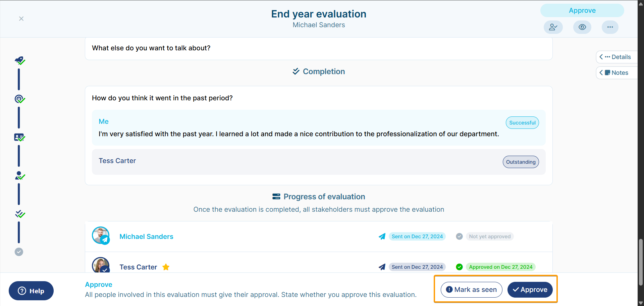Click the green Approved status checkmark
The image size is (644, 306).
[x=459, y=267]
